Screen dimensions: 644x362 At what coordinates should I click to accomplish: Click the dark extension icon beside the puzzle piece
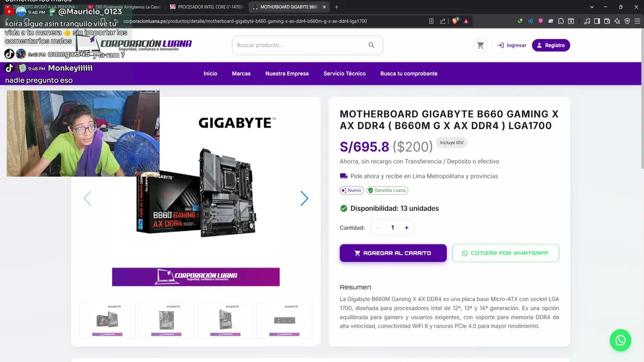550,21
